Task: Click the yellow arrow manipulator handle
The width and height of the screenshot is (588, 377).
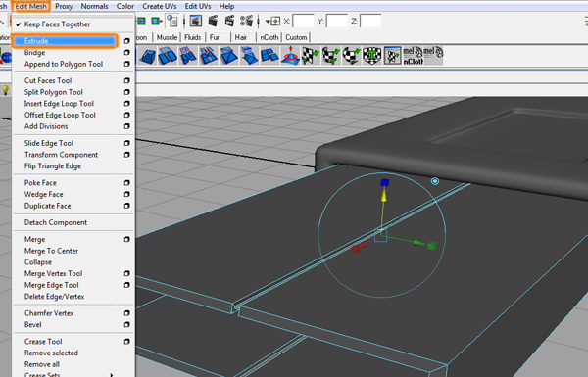Action: [383, 196]
